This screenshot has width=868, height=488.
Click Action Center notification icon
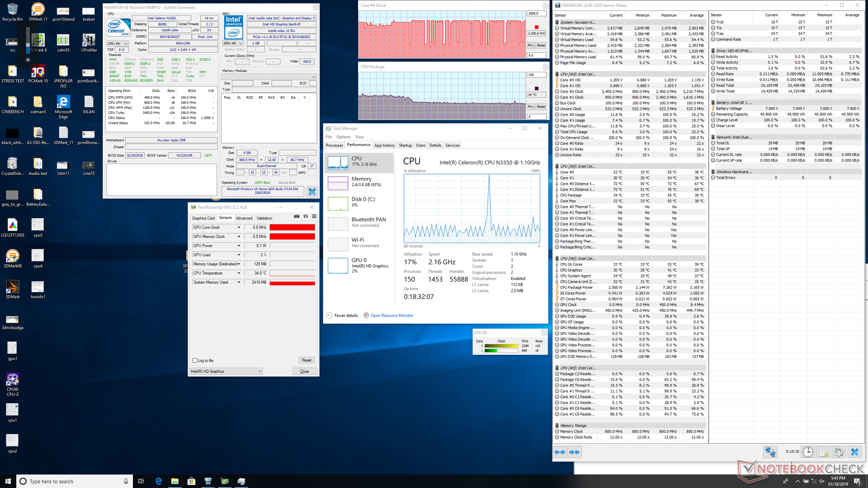[x=857, y=481]
